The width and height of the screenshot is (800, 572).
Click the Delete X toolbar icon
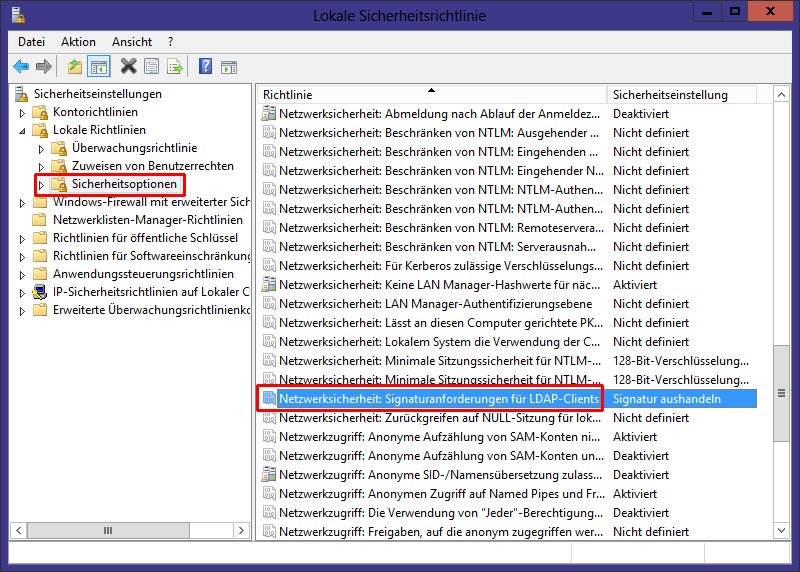point(129,66)
